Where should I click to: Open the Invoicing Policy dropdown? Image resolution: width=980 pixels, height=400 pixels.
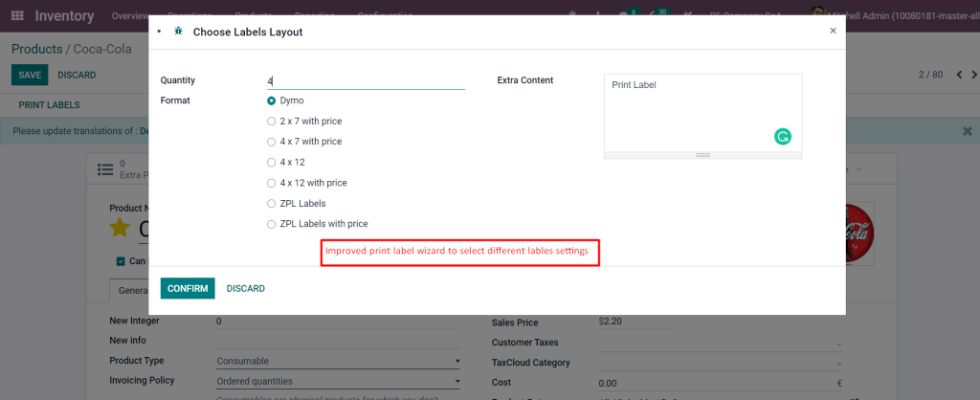point(338,381)
